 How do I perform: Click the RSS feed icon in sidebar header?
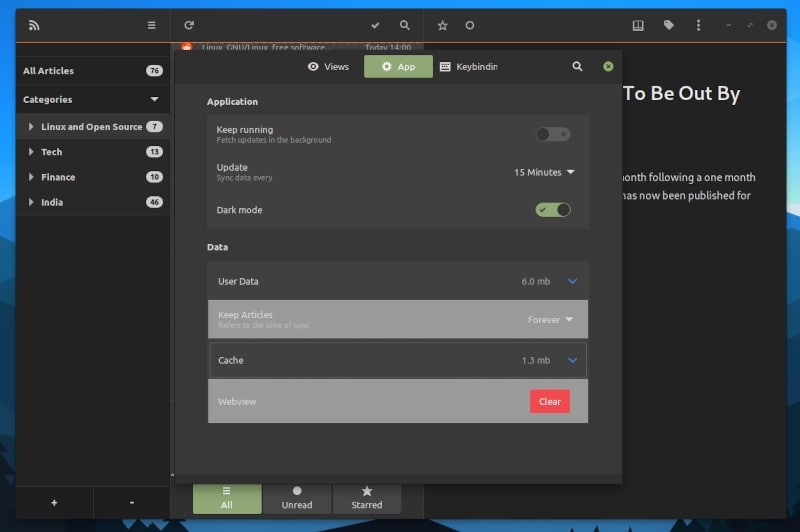34,25
